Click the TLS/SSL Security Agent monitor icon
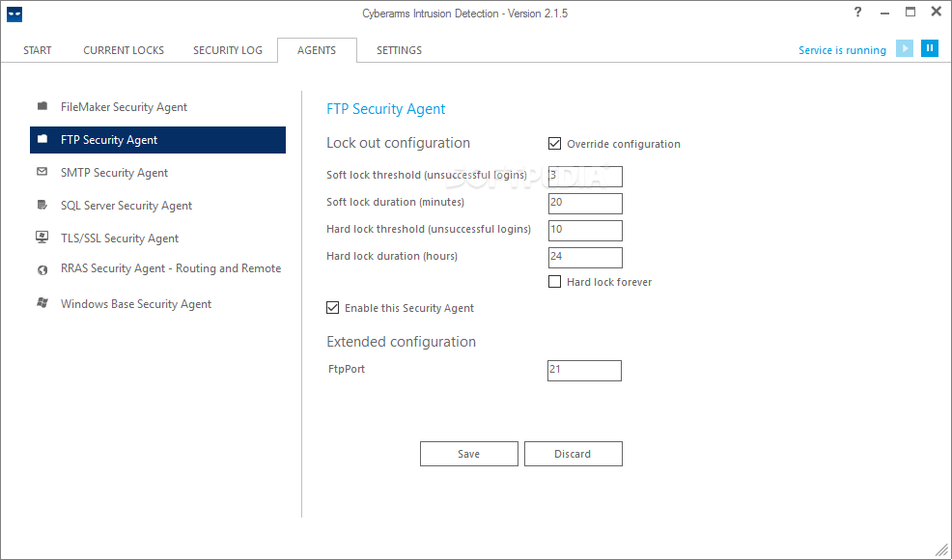This screenshot has width=952, height=560. [x=42, y=237]
